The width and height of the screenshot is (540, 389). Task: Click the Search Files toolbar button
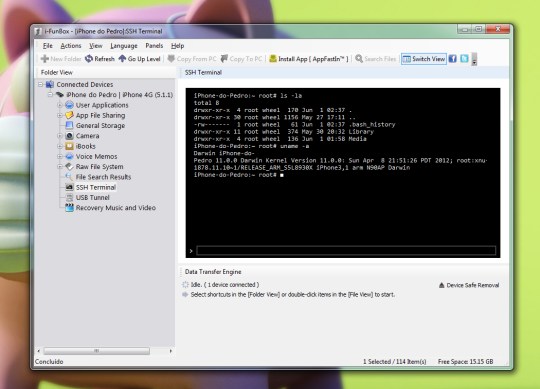click(x=376, y=59)
